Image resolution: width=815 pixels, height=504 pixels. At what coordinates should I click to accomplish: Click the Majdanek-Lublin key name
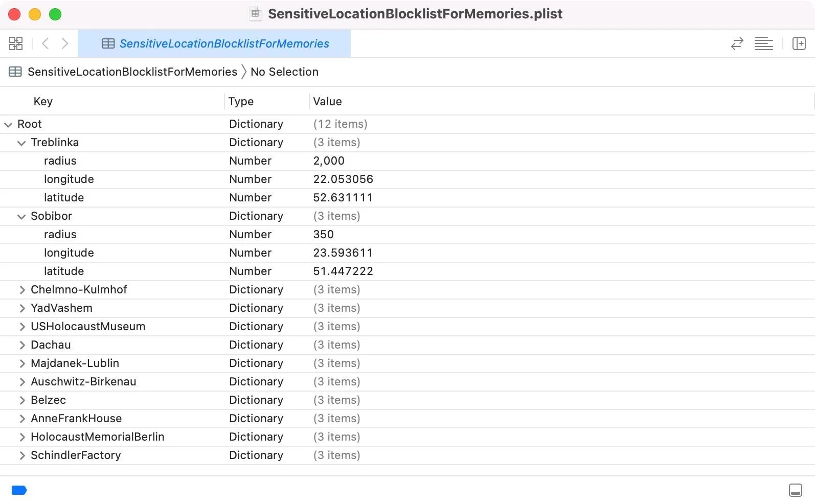(x=75, y=363)
